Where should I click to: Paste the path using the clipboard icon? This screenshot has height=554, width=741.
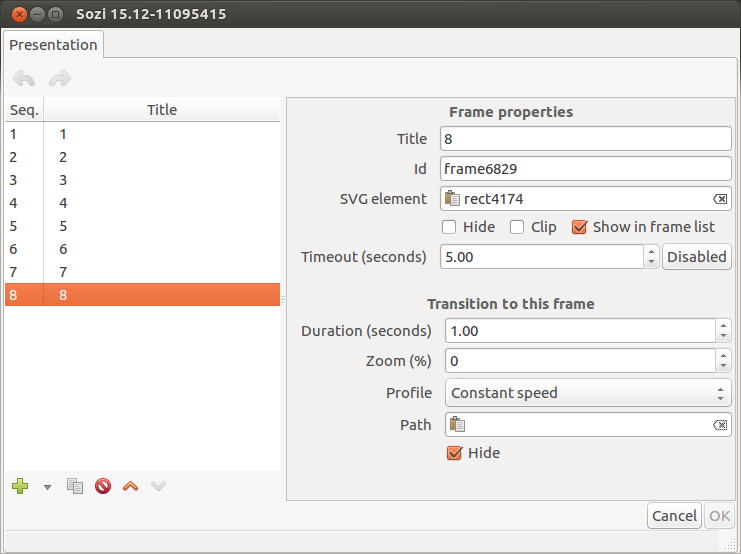tap(457, 424)
